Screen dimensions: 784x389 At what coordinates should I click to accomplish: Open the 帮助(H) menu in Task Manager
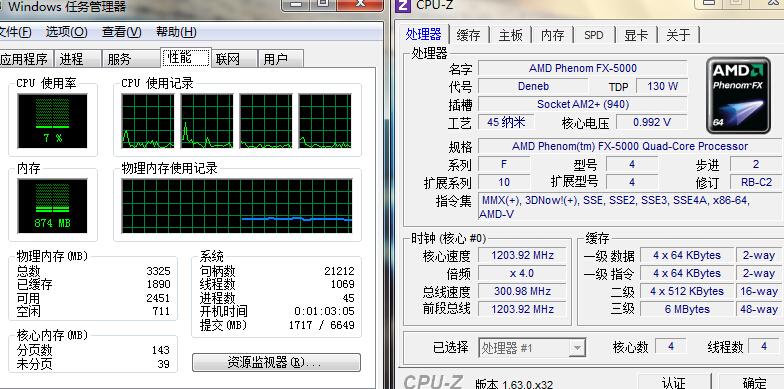176,32
